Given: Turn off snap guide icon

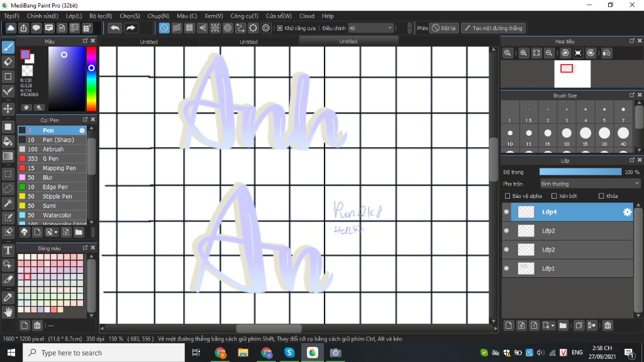Looking at the screenshot, I should [x=164, y=28].
